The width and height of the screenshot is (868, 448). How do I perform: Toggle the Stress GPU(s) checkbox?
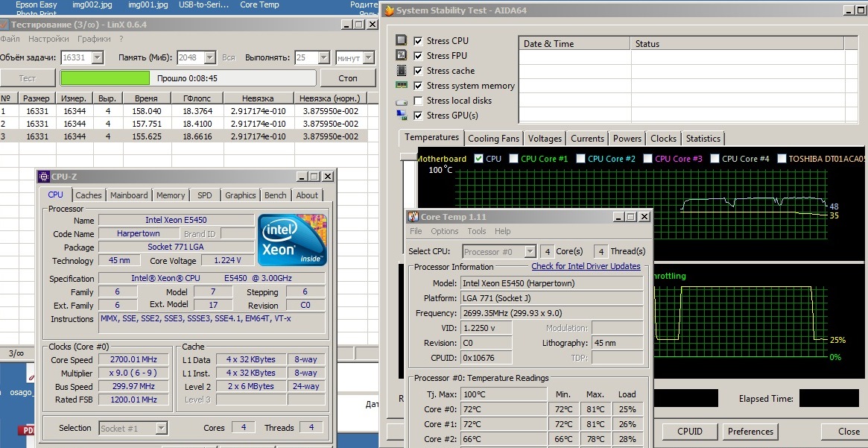pos(418,116)
